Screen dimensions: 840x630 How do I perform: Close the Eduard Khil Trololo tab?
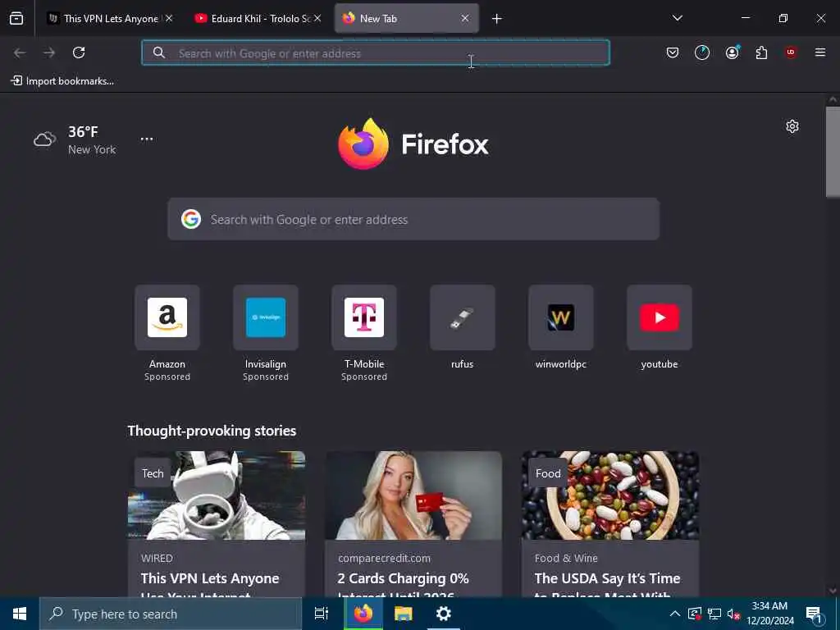coord(317,18)
